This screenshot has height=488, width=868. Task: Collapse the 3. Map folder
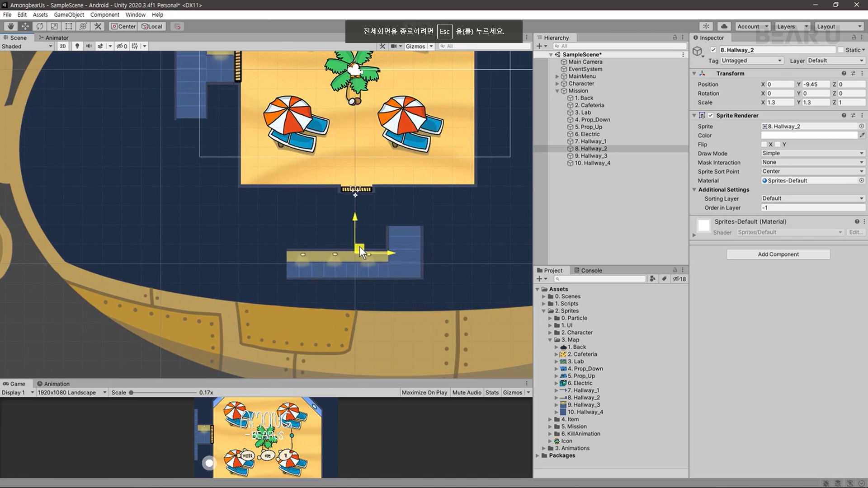click(550, 340)
